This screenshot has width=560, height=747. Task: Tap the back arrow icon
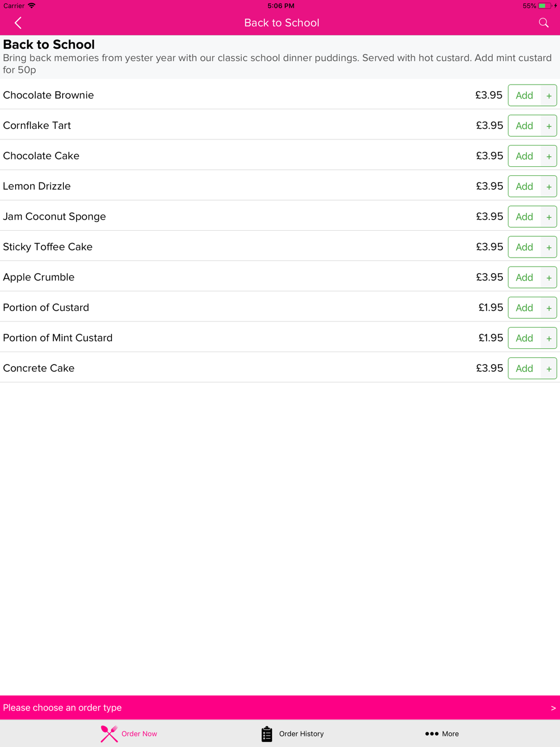click(x=18, y=23)
